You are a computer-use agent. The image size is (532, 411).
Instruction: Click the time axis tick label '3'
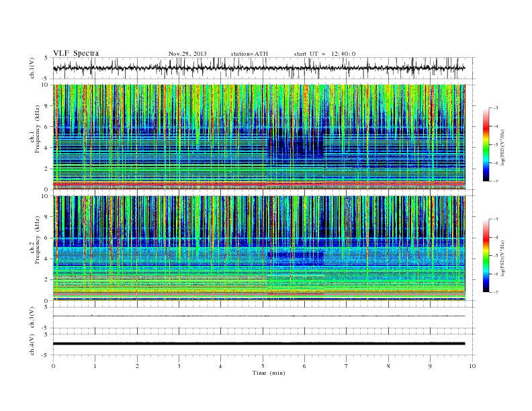(179, 366)
